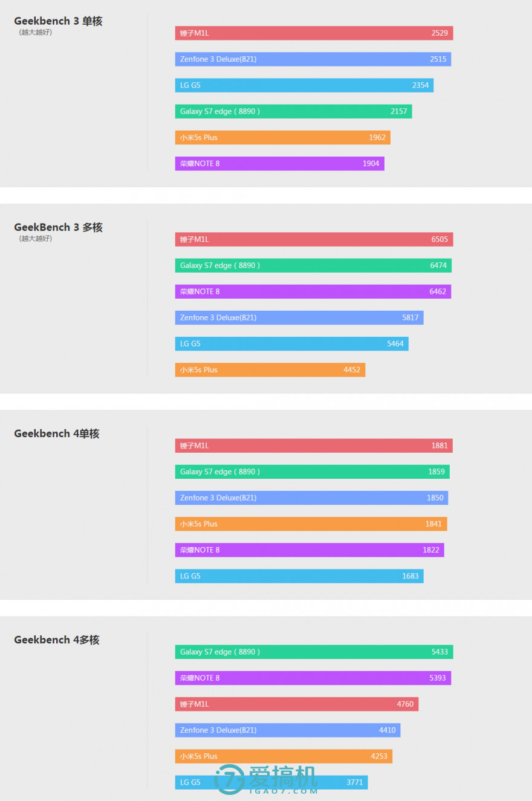This screenshot has height=801, width=532.
Task: Select the 荣耀NOTE 8 bar scoring 1822
Action: [310, 550]
